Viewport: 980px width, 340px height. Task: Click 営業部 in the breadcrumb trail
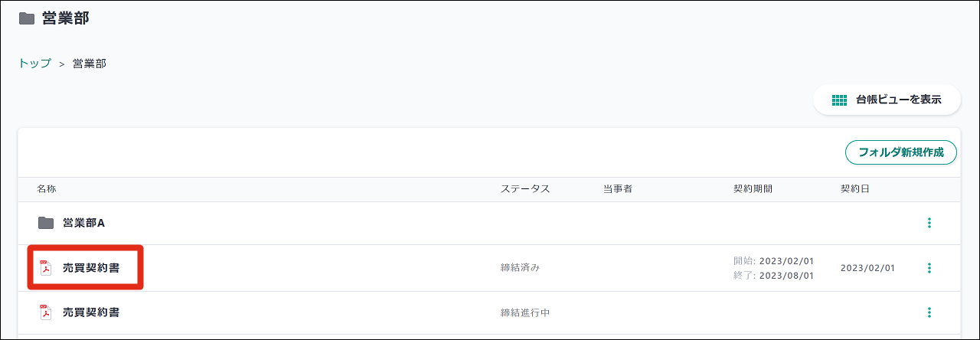coord(89,64)
